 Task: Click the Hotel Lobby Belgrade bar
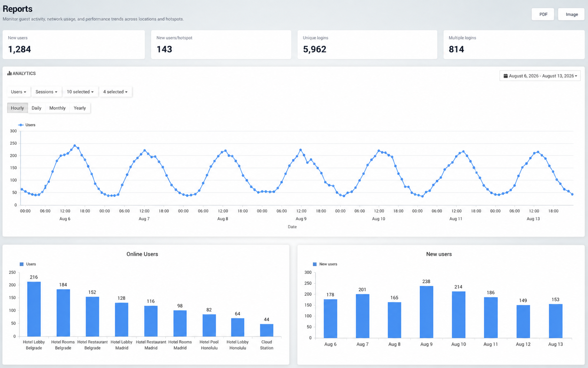coord(34,309)
